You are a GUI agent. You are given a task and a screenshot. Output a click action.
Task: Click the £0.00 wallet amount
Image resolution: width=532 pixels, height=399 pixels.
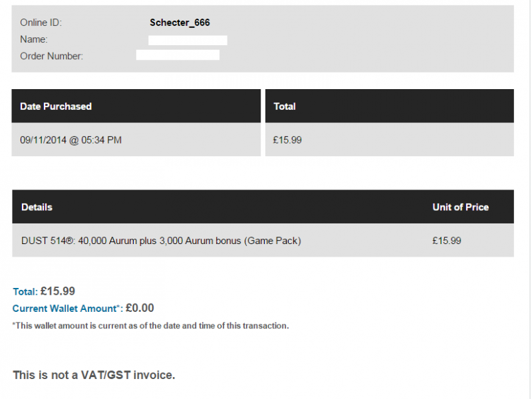tap(140, 308)
